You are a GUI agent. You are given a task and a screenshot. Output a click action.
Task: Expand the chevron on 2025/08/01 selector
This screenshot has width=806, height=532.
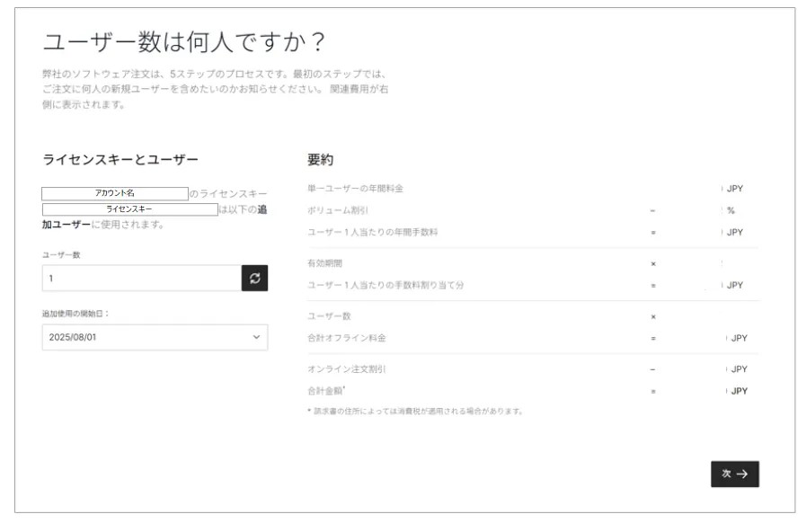point(256,337)
